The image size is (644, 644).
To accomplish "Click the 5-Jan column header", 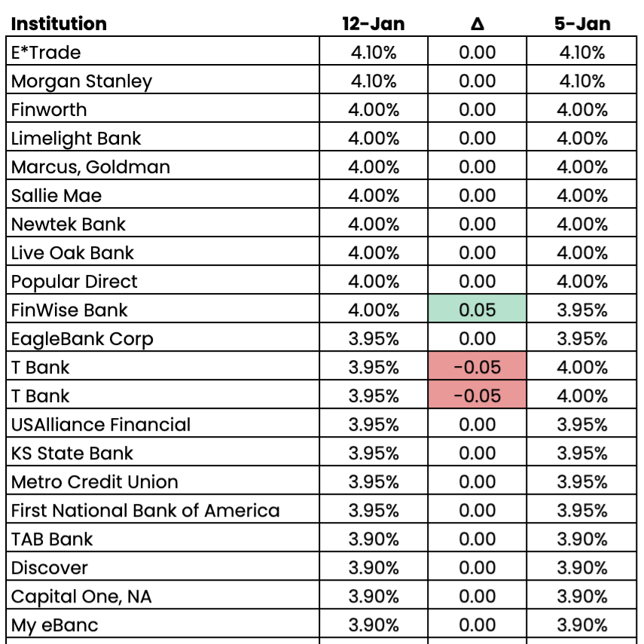I will (x=582, y=23).
